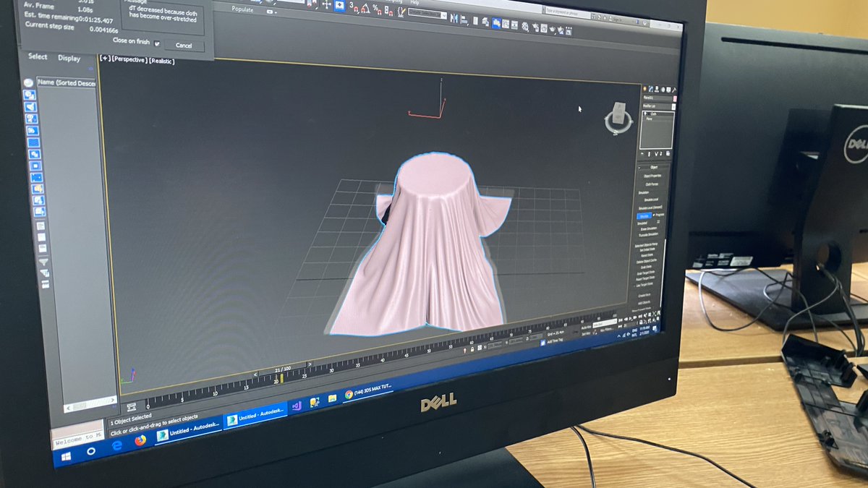Screen dimensions: 868x488
Task: Open the Perspective viewport view menu
Action: pos(129,59)
